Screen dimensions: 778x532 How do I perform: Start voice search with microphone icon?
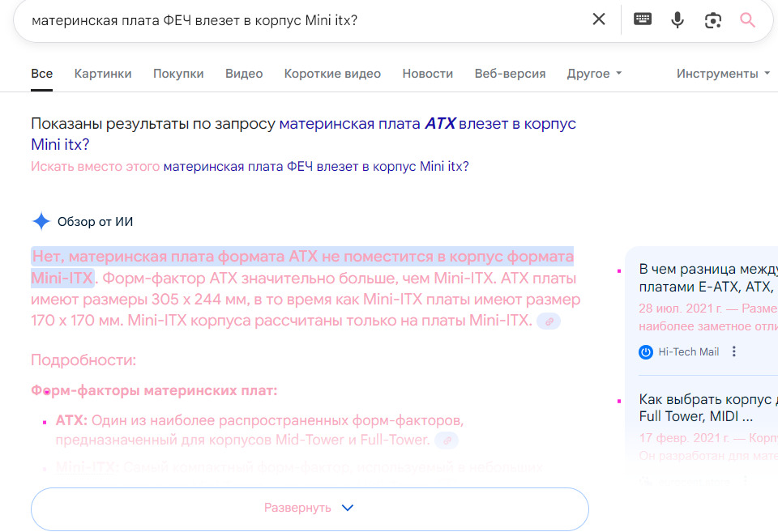point(678,19)
